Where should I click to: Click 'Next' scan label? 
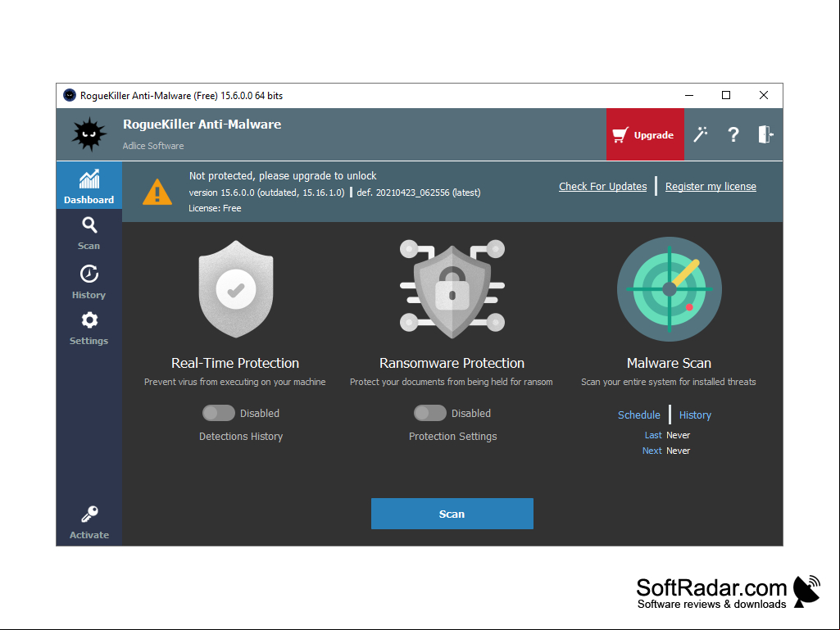[x=652, y=451]
